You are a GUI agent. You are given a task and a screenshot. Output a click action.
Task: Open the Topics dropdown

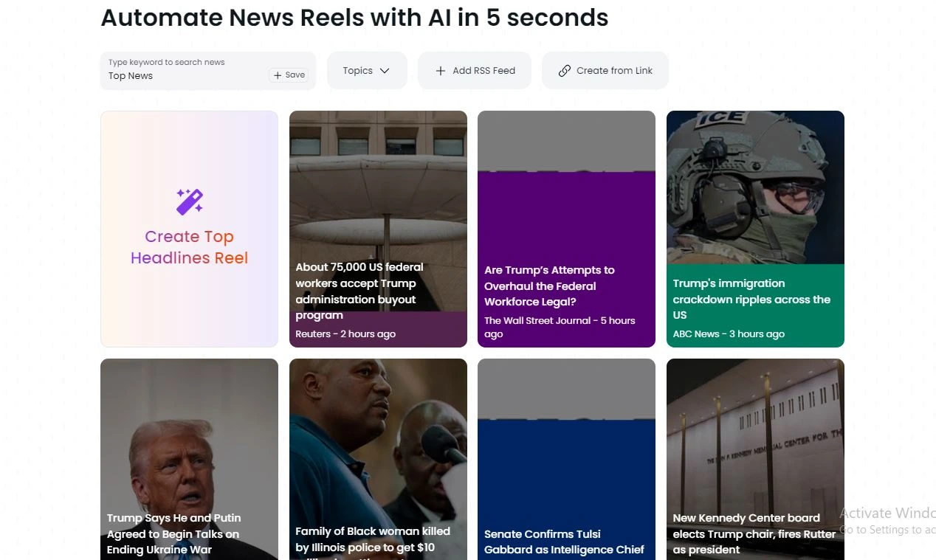click(367, 71)
